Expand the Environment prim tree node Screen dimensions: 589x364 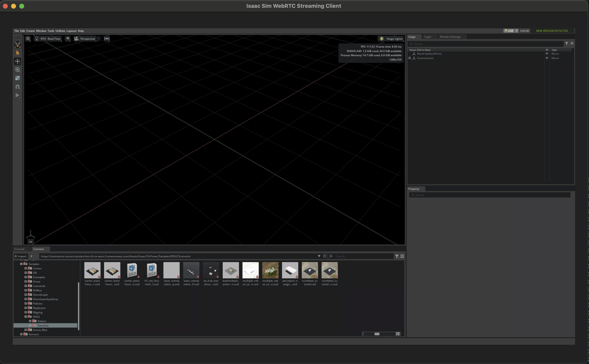tap(410, 58)
